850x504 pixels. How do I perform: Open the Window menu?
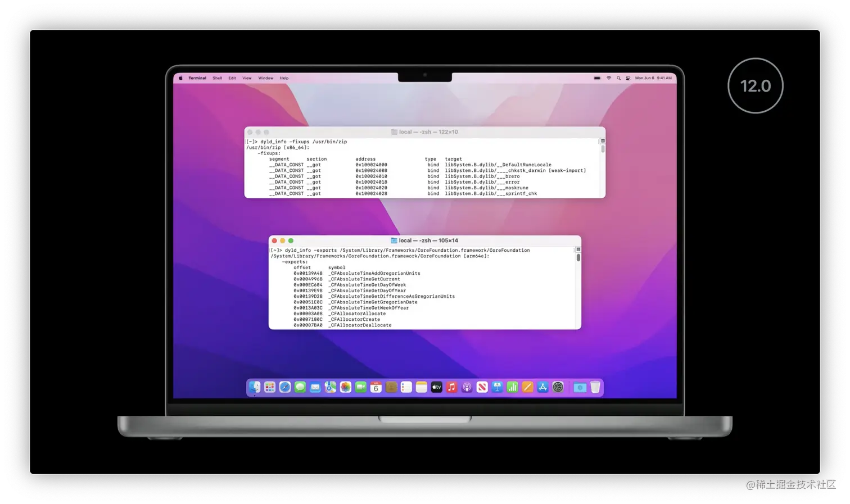[x=266, y=78]
